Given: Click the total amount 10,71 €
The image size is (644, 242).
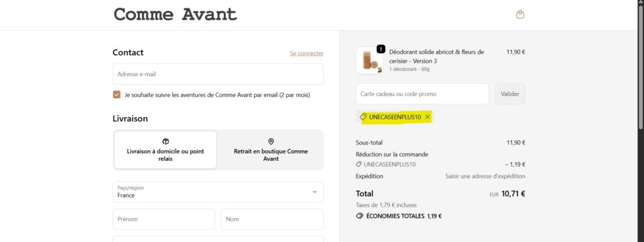Looking at the screenshot, I should [x=513, y=194].
